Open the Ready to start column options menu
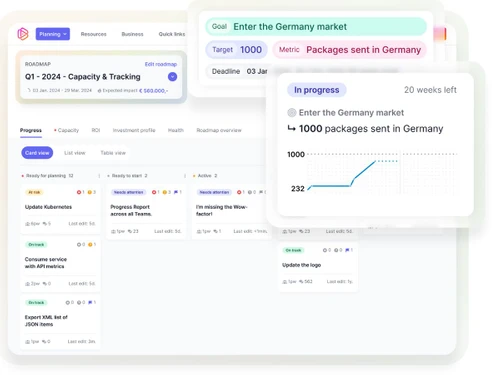The width and height of the screenshot is (500, 375). click(185, 176)
